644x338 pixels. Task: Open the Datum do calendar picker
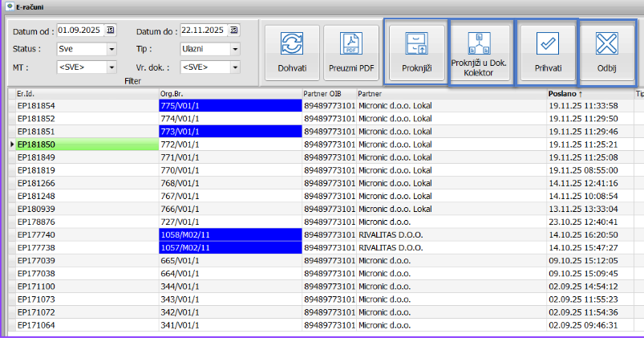coord(234,31)
